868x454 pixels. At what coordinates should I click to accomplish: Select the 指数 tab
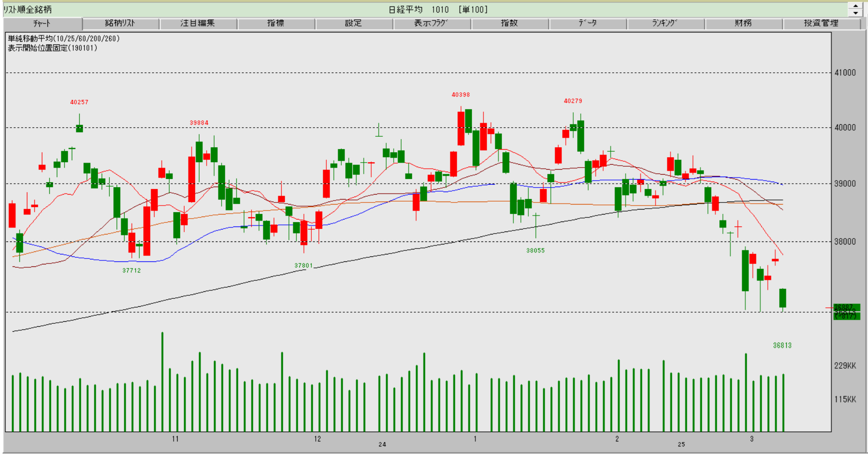click(509, 23)
